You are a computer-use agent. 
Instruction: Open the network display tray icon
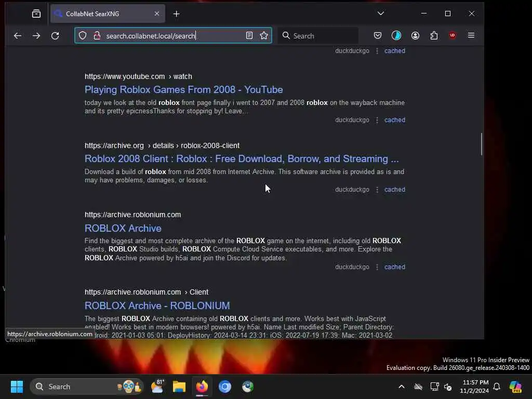(434, 387)
